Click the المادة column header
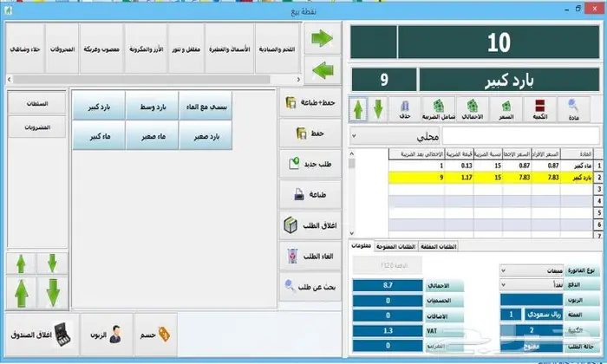607x364 pixels. tap(577, 154)
